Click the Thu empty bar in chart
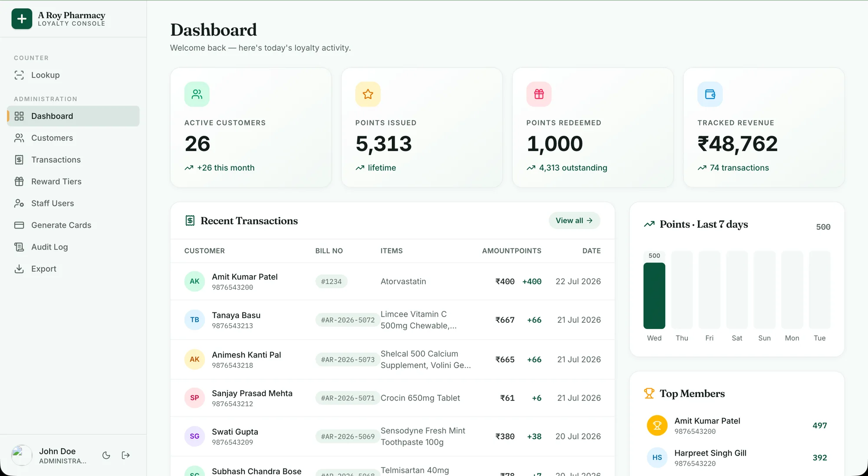Image resolution: width=868 pixels, height=476 pixels. pos(682,290)
